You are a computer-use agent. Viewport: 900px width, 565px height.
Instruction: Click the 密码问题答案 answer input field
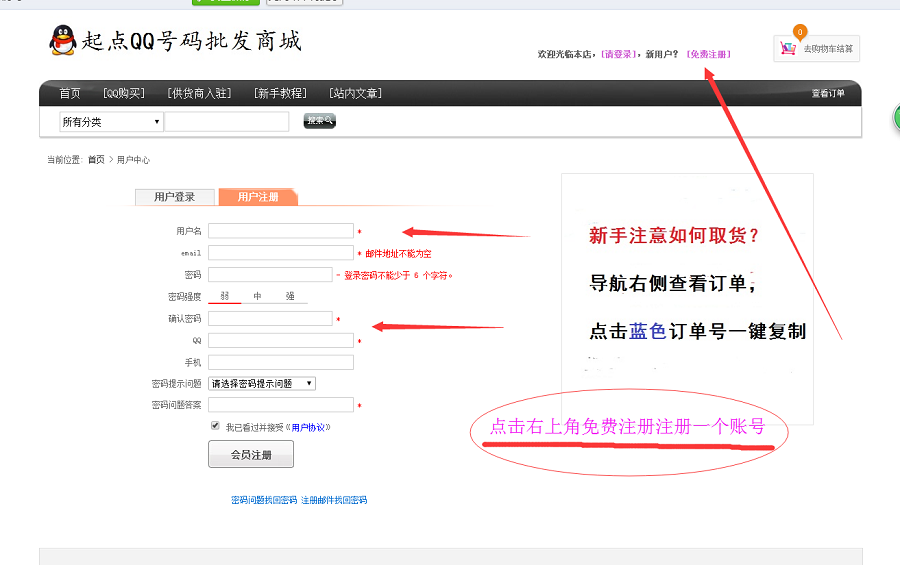[281, 405]
